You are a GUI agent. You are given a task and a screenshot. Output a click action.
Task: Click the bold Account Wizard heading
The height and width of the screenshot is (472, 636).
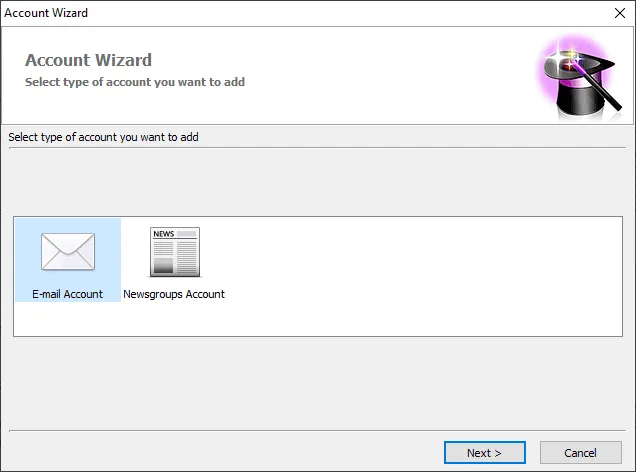[88, 61]
